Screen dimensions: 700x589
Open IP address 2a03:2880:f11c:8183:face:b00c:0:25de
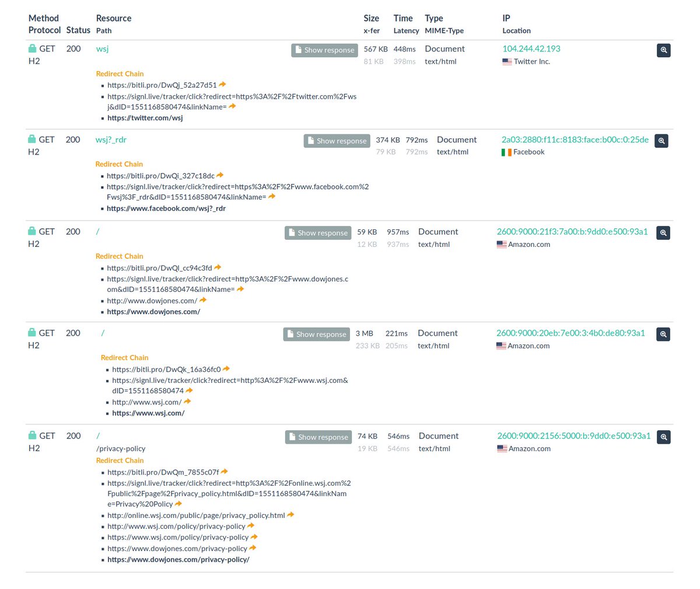coord(575,140)
